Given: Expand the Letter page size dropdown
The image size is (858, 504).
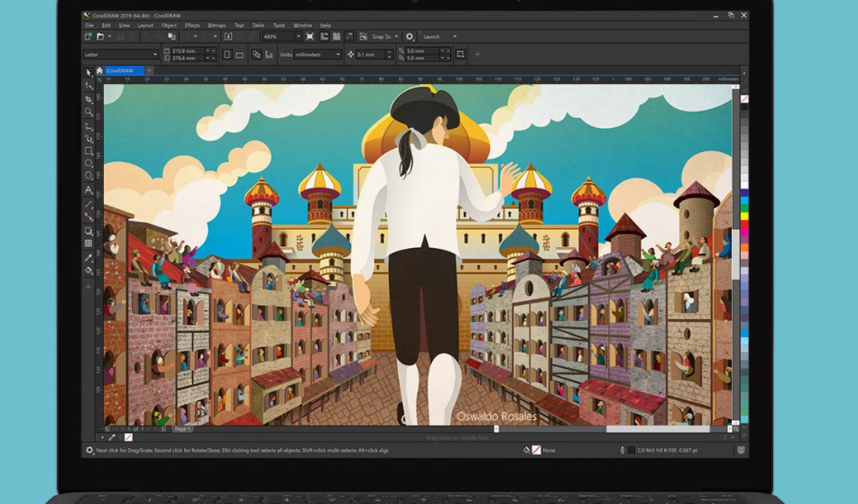Looking at the screenshot, I should [x=155, y=55].
